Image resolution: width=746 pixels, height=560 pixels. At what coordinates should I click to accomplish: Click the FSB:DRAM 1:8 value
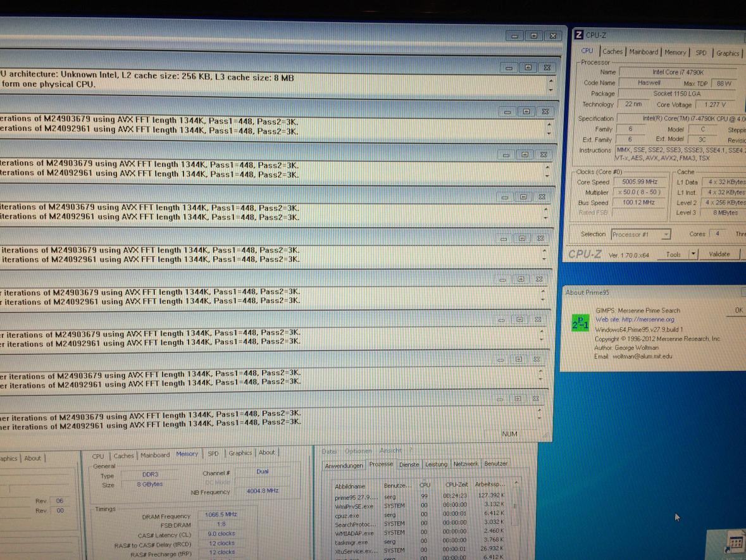pos(221,525)
